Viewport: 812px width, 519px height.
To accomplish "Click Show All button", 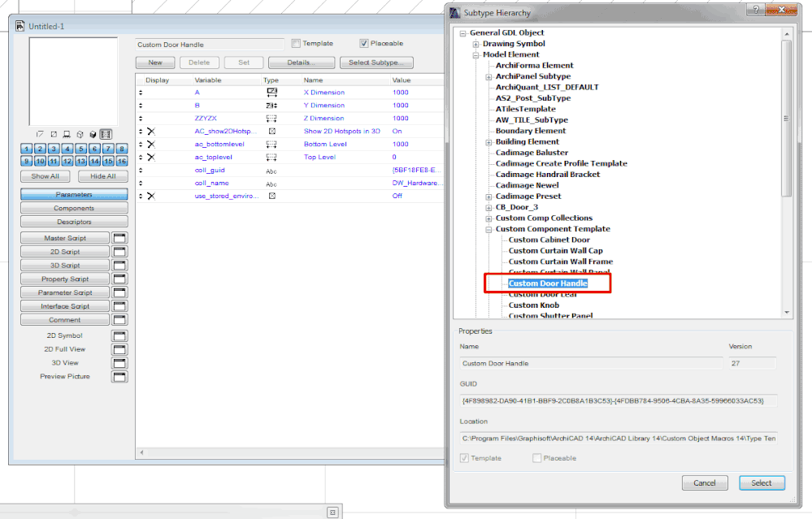I will click(x=45, y=176).
